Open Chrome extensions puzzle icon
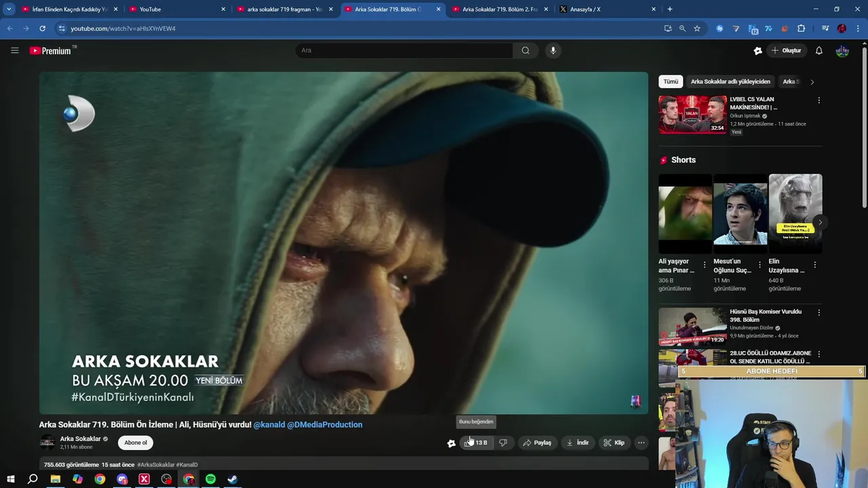Image resolution: width=868 pixels, height=488 pixels. click(801, 28)
